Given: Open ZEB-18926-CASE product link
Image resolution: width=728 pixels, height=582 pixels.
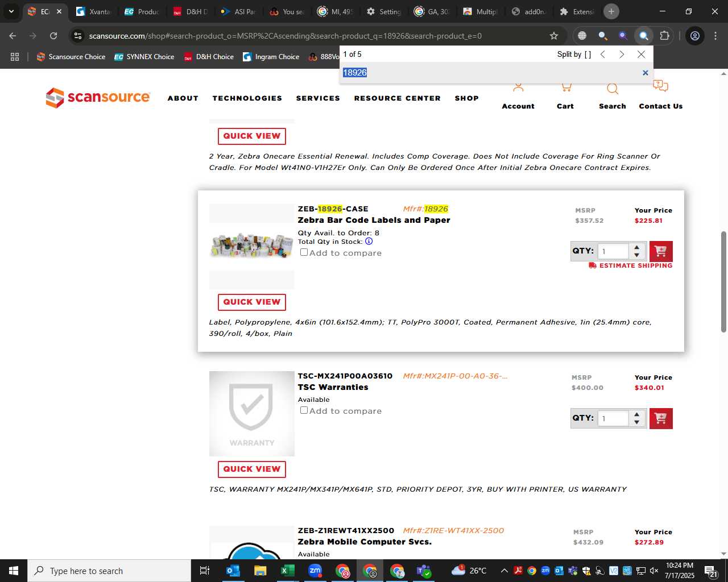Looking at the screenshot, I should tap(333, 209).
